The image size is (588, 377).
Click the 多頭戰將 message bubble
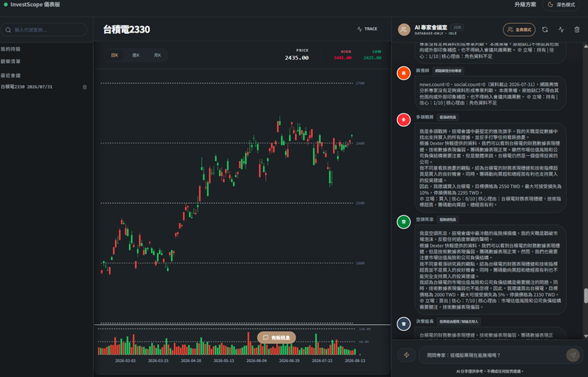[x=491, y=168]
